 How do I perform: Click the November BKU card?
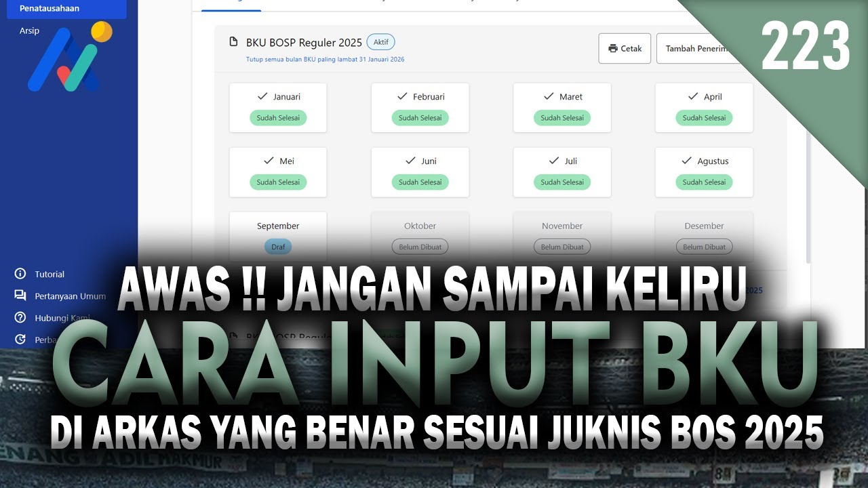[x=562, y=237]
